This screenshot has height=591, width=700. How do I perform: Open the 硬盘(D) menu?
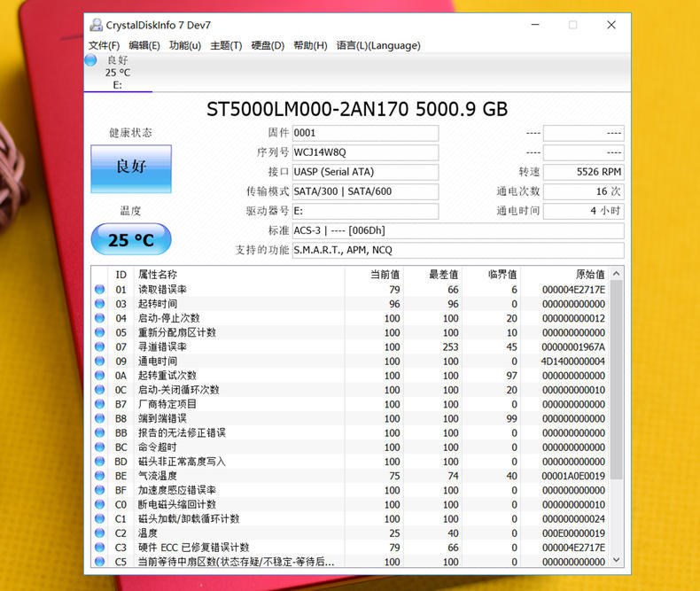click(268, 45)
